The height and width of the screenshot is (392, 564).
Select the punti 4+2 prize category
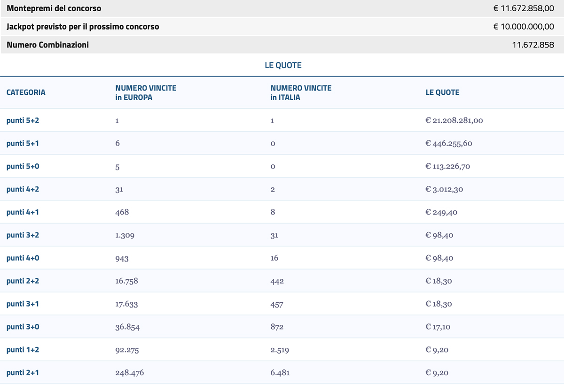point(23,189)
